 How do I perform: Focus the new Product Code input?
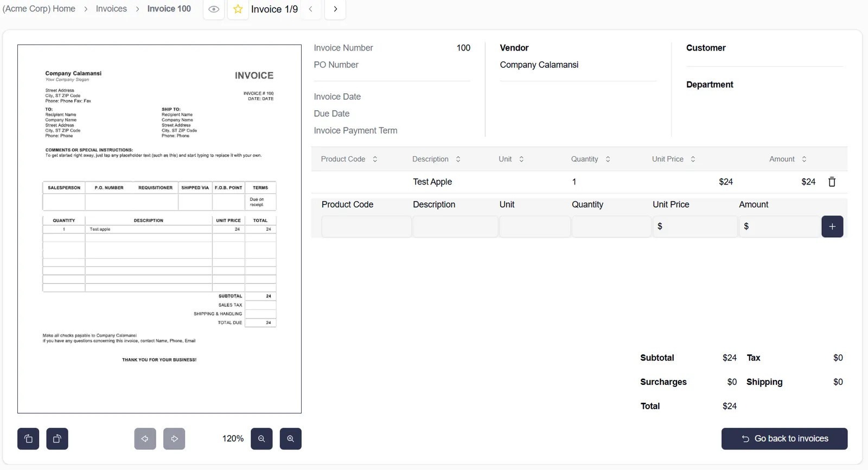[x=366, y=226]
